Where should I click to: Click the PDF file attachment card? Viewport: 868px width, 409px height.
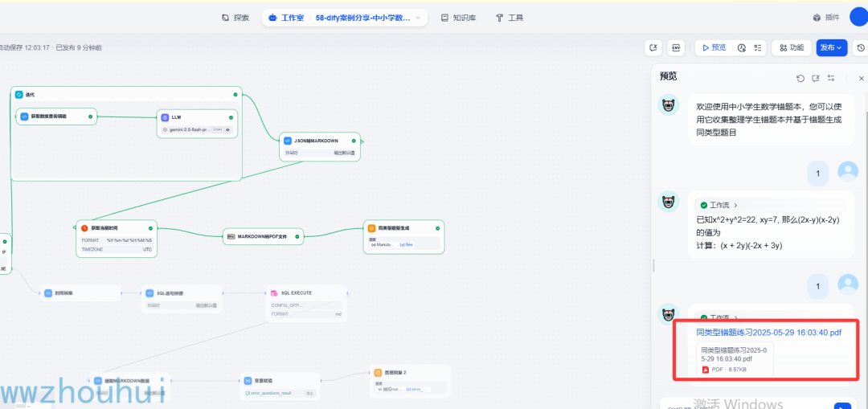tap(735, 359)
